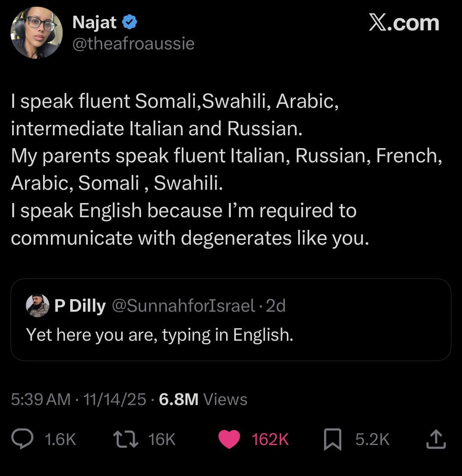Click the 1.6K replies count

60,439
